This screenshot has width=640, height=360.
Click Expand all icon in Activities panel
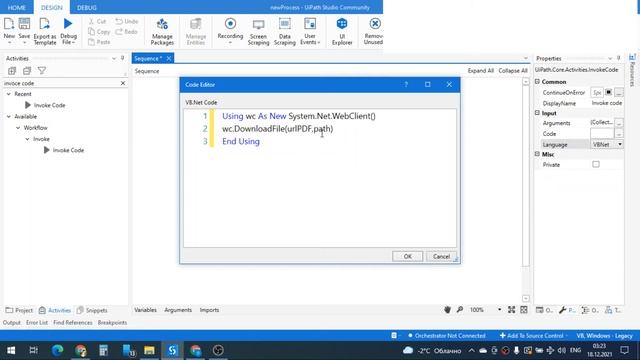12,71
